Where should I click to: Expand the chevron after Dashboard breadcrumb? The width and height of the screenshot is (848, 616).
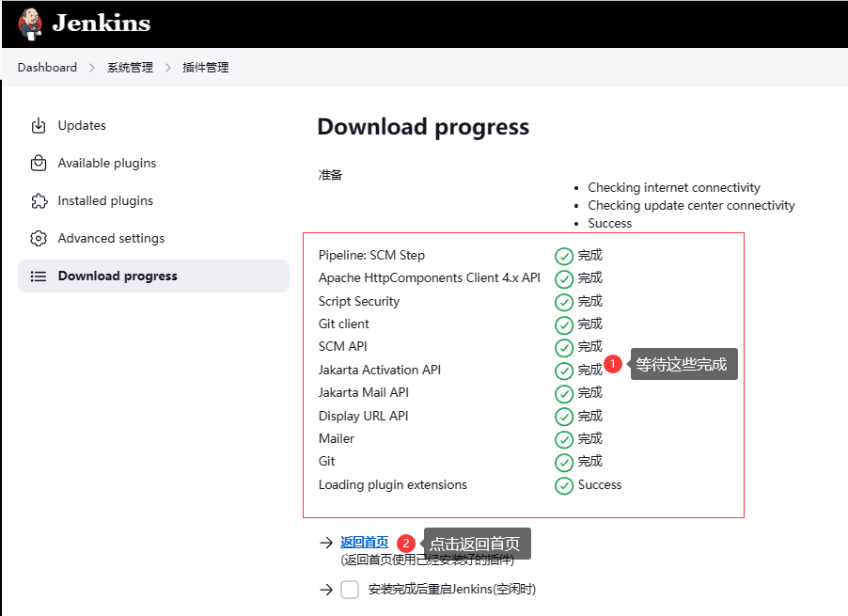[92, 68]
